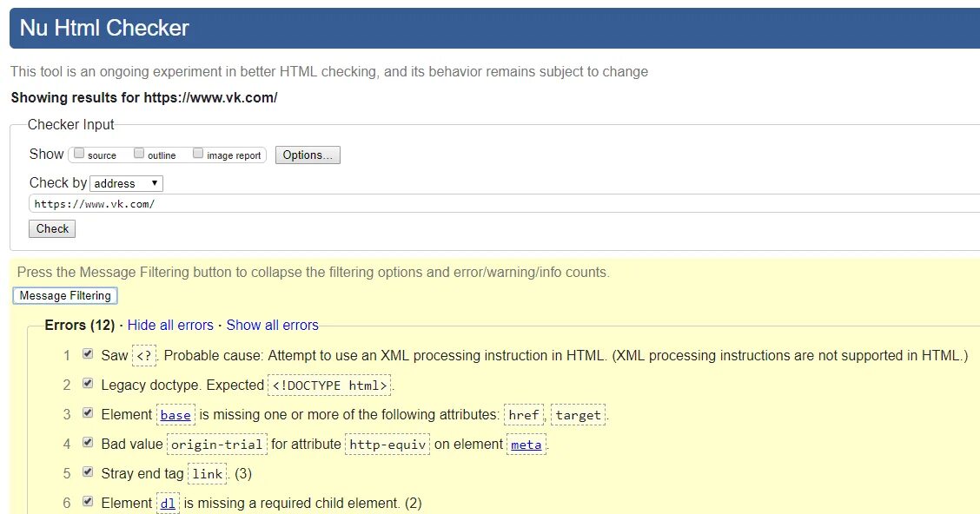This screenshot has width=980, height=514.
Task: Uncheck error 3 base element checkbox
Action: pos(87,413)
